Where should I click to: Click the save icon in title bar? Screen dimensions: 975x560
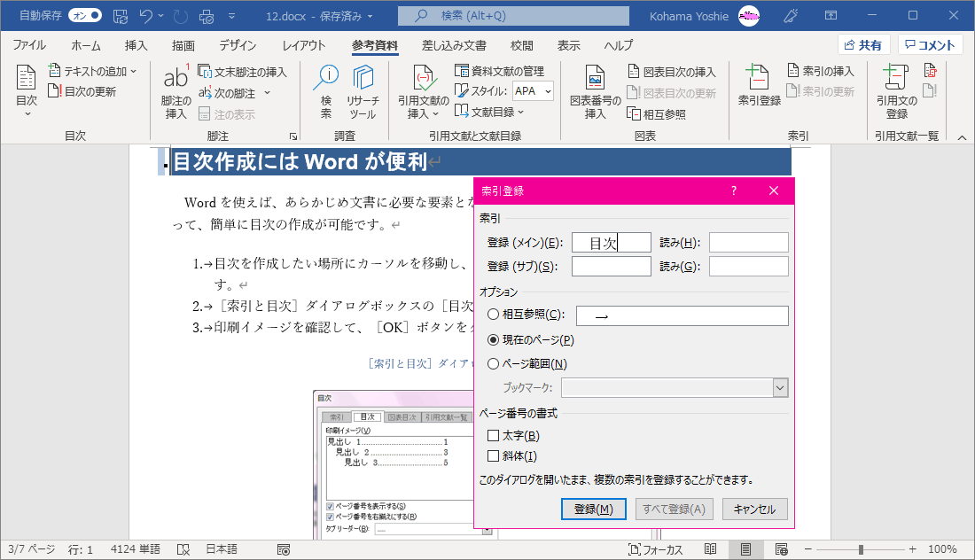pos(120,16)
